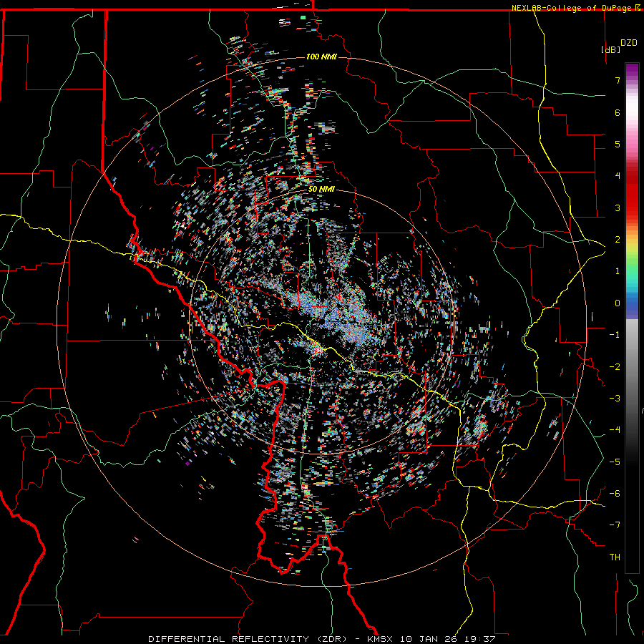Click the -7 value on the scale
The height and width of the screenshot is (644, 644).
coord(615,525)
